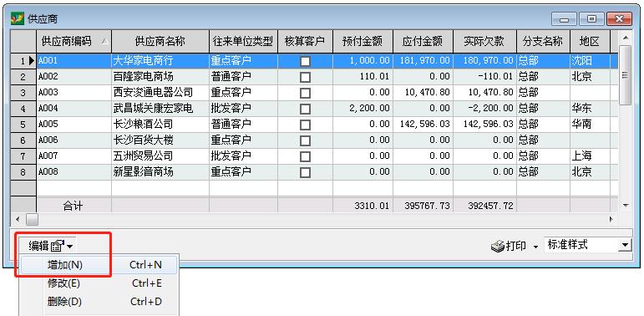Enable 核算客户 checkbox for 新星影音商场

pyautogui.click(x=305, y=172)
